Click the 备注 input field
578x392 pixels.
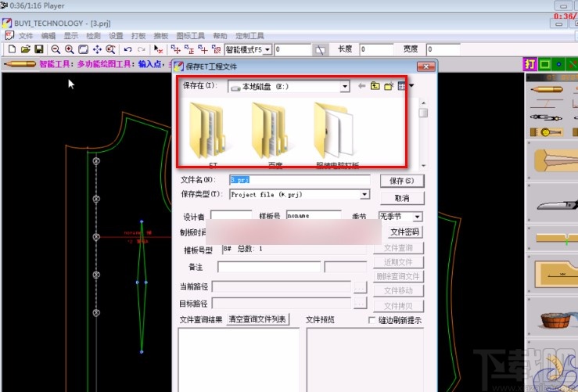click(269, 267)
